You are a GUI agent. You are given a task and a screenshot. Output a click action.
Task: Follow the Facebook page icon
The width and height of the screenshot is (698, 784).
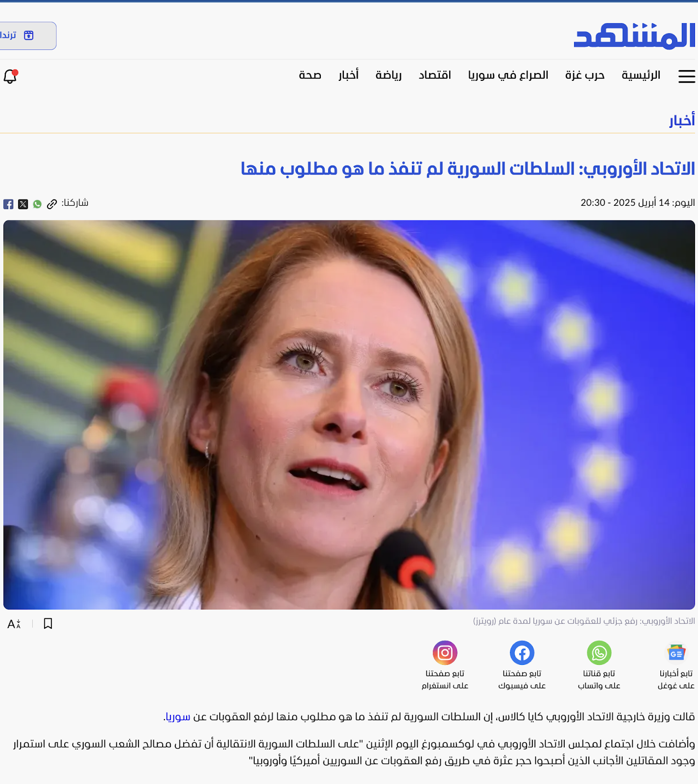click(522, 653)
